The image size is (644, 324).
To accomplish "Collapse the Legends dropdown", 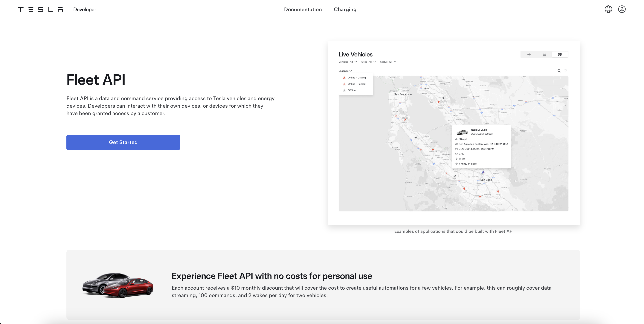I will (345, 71).
